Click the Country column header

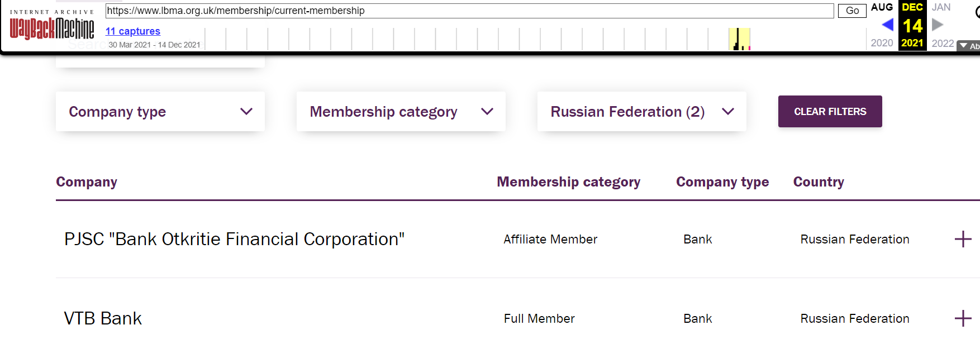(819, 182)
